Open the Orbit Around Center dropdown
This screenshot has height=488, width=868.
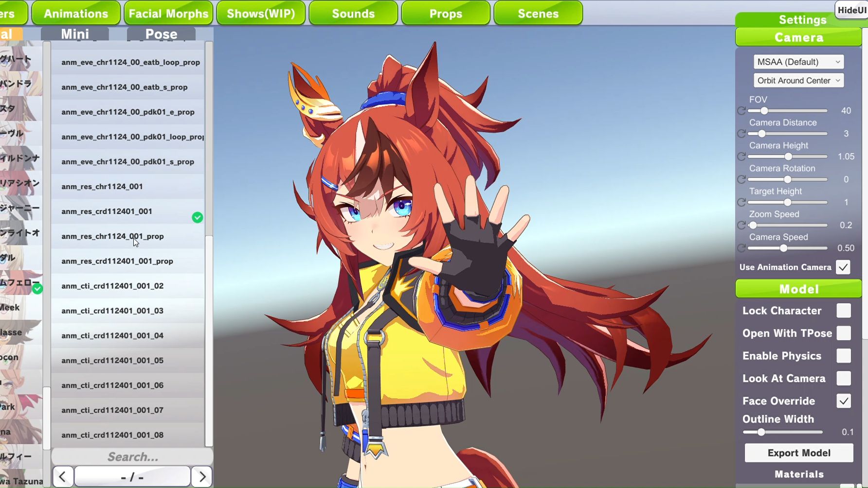coord(798,80)
